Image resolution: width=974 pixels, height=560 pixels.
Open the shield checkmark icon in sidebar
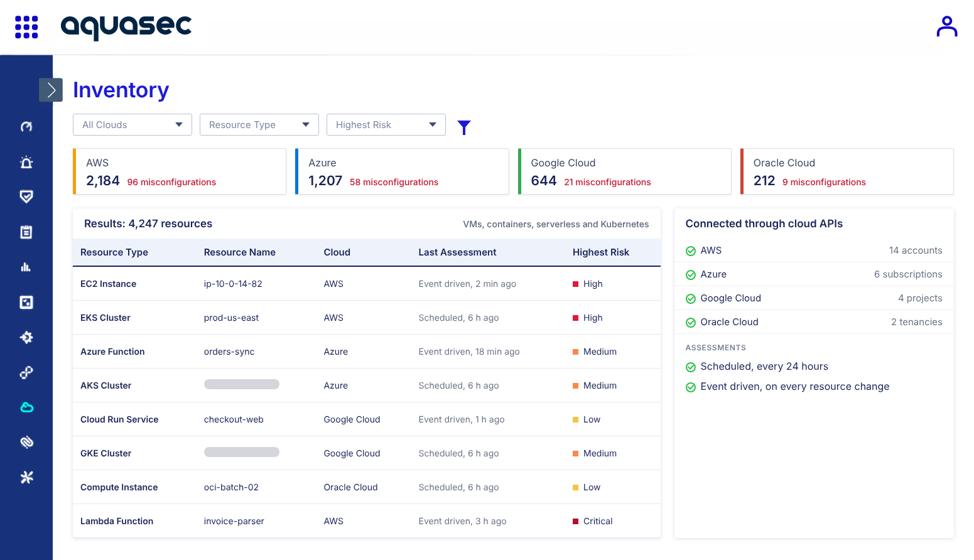tap(26, 197)
